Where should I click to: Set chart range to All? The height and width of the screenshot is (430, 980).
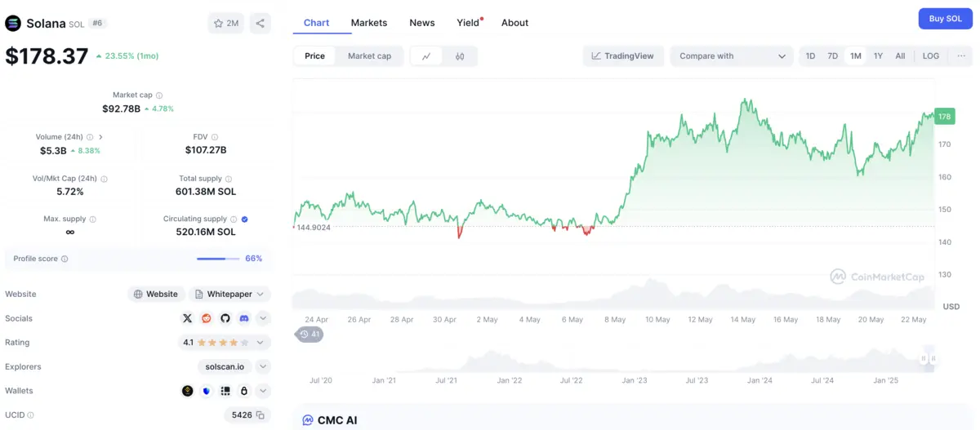(900, 56)
